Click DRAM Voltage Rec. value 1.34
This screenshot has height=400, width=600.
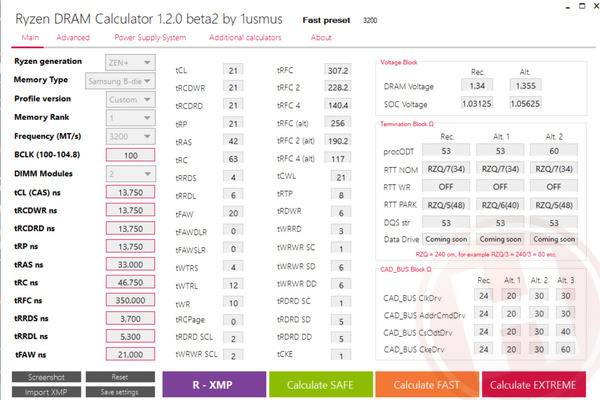pyautogui.click(x=477, y=86)
